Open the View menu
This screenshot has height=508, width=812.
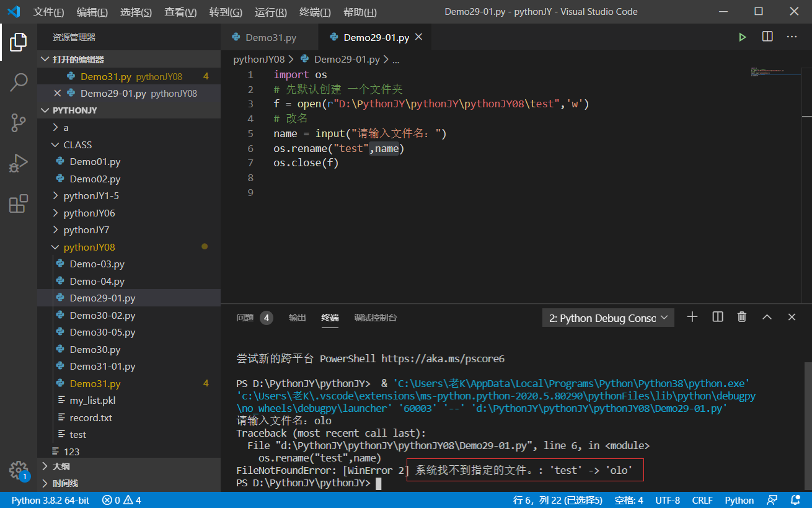click(180, 12)
